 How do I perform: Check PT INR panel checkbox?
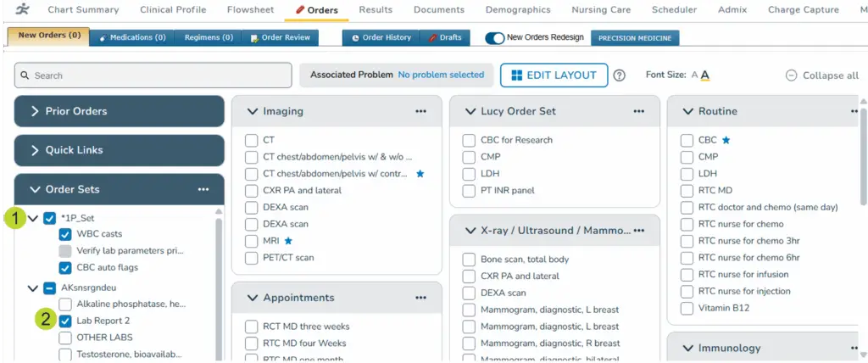click(469, 191)
